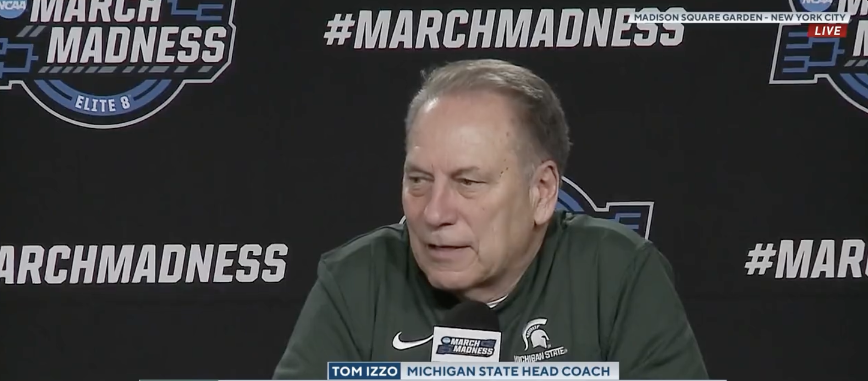Click the NCAA logo in the top-left corner
The width and height of the screenshot is (868, 381).
(13, 7)
